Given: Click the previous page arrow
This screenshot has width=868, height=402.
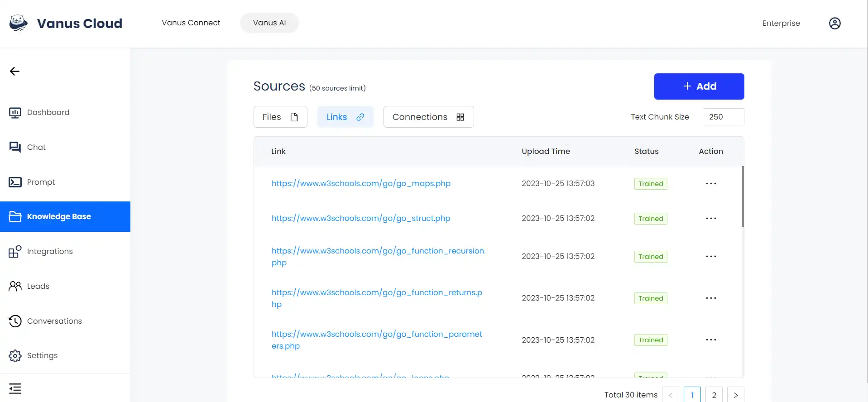Looking at the screenshot, I should (x=671, y=395).
